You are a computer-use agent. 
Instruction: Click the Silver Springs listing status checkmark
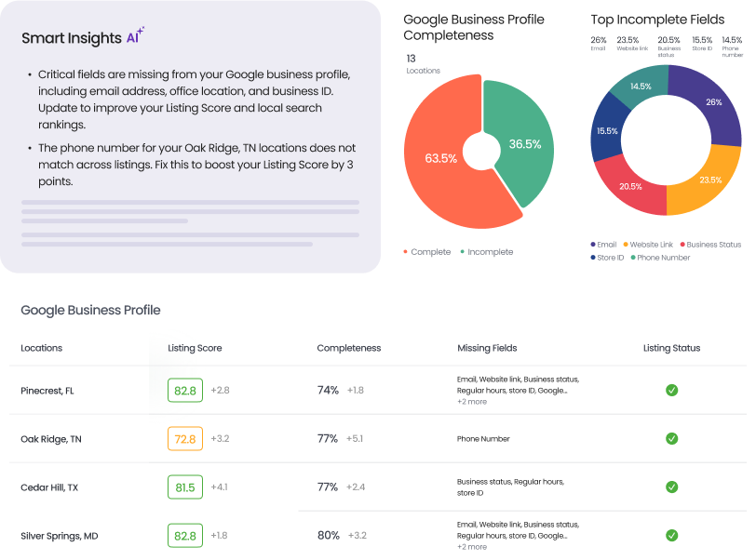tap(671, 535)
